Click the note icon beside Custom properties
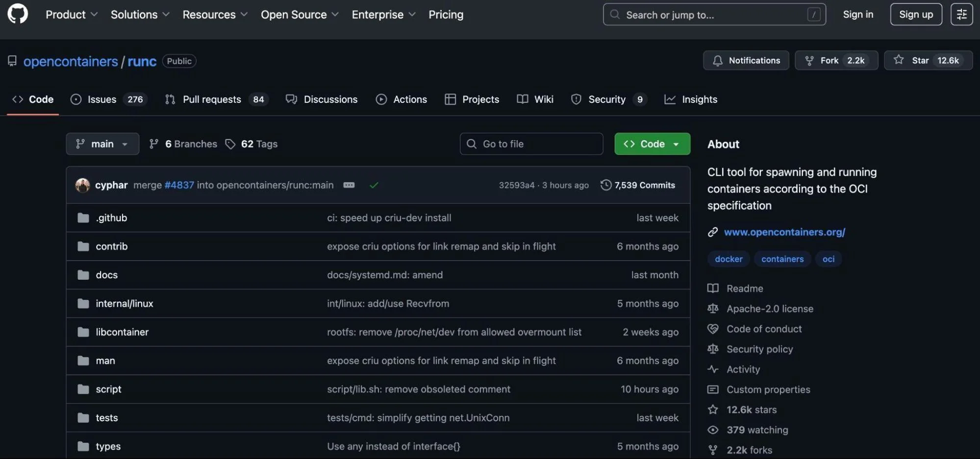Screen dimensions: 980x459 click(713, 389)
